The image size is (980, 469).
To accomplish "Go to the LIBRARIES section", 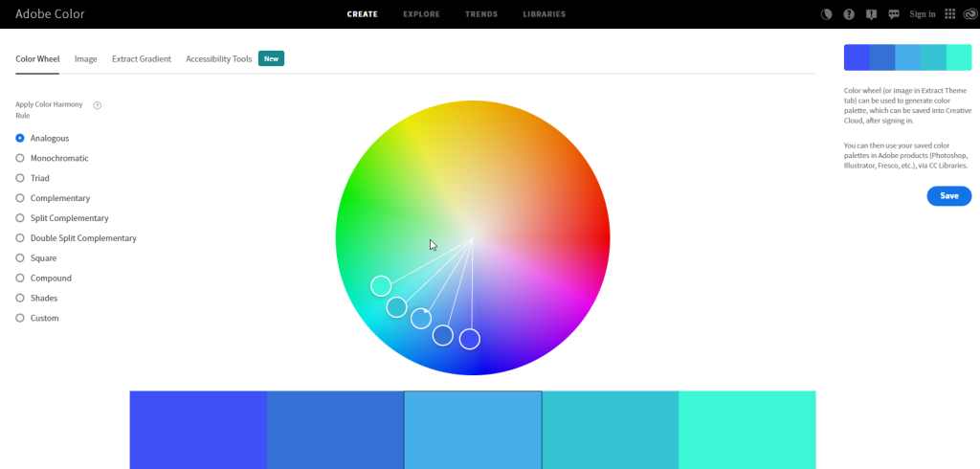I will [545, 14].
